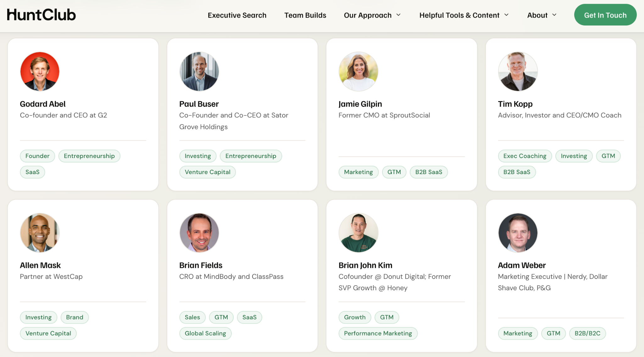Select Jamie Gilpin's profile photo
The height and width of the screenshot is (357, 644).
tap(358, 71)
